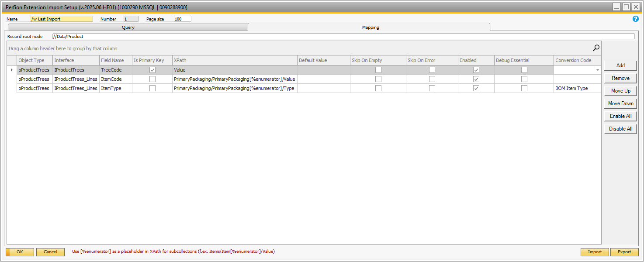Click the Enable All button
644x262 pixels.
(x=620, y=116)
